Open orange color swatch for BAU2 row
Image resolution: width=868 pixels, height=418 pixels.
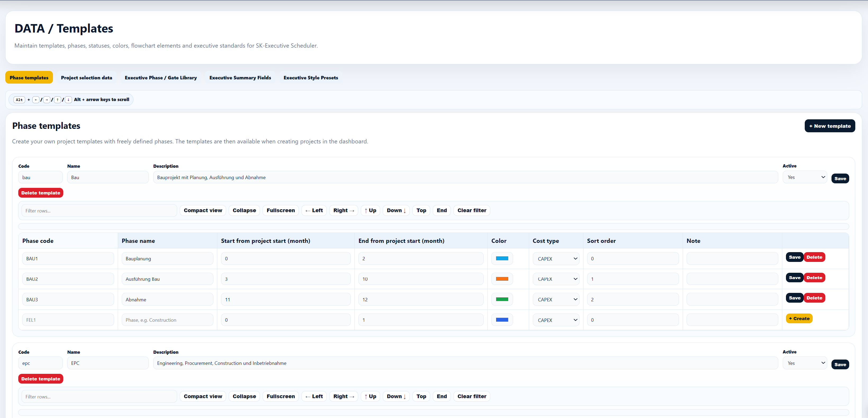click(502, 279)
